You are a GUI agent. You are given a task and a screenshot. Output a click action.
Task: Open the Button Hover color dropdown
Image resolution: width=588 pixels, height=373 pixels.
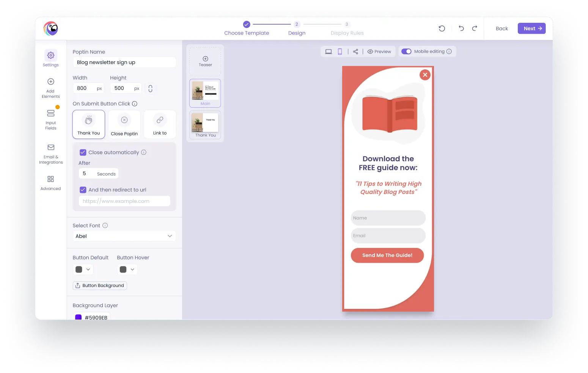[127, 270]
